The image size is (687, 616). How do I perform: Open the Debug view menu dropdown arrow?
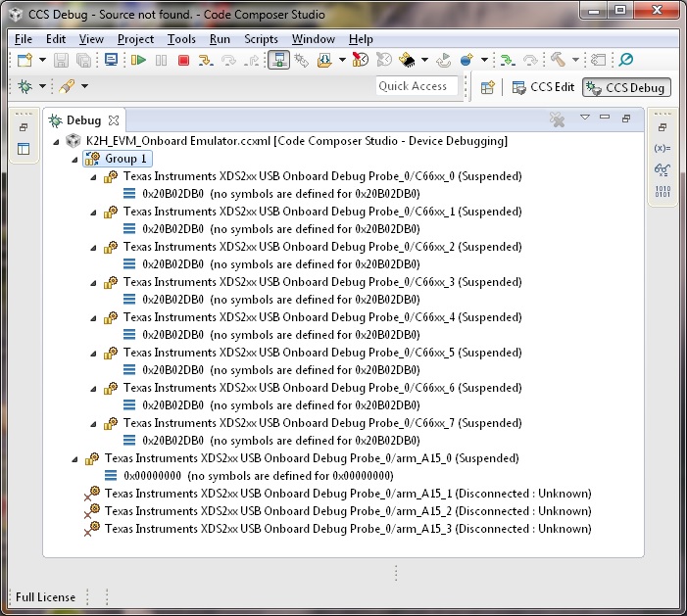(x=584, y=118)
